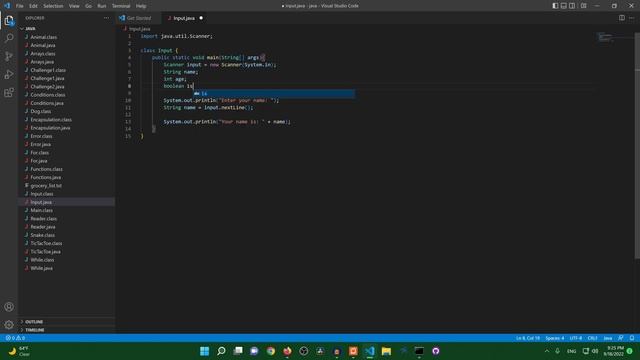640x360 pixels.
Task: Open grocery_list.txt file
Action: pos(46,185)
